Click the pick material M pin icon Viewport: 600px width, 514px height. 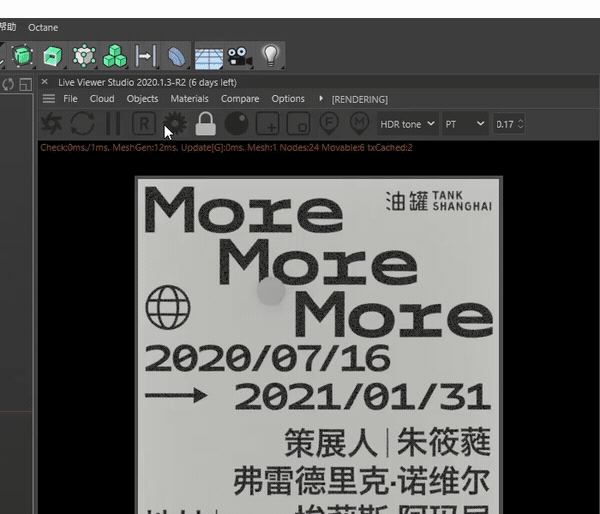[x=359, y=124]
